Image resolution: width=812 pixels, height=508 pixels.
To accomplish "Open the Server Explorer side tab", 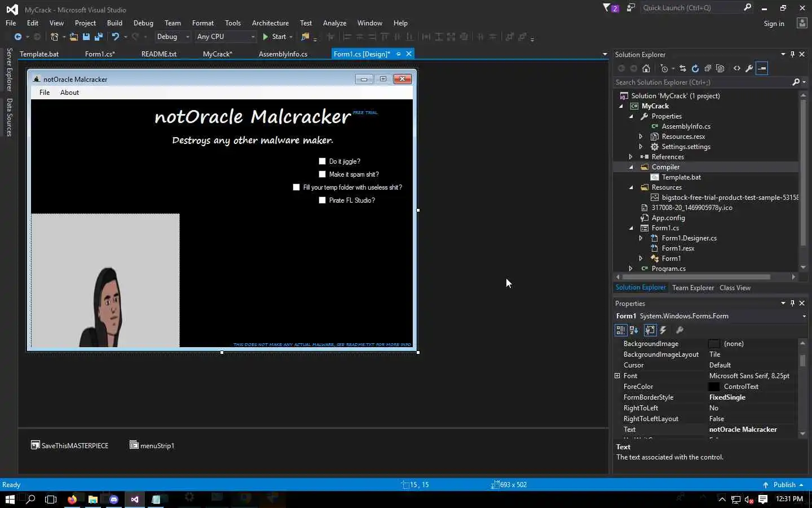I will (x=9, y=70).
